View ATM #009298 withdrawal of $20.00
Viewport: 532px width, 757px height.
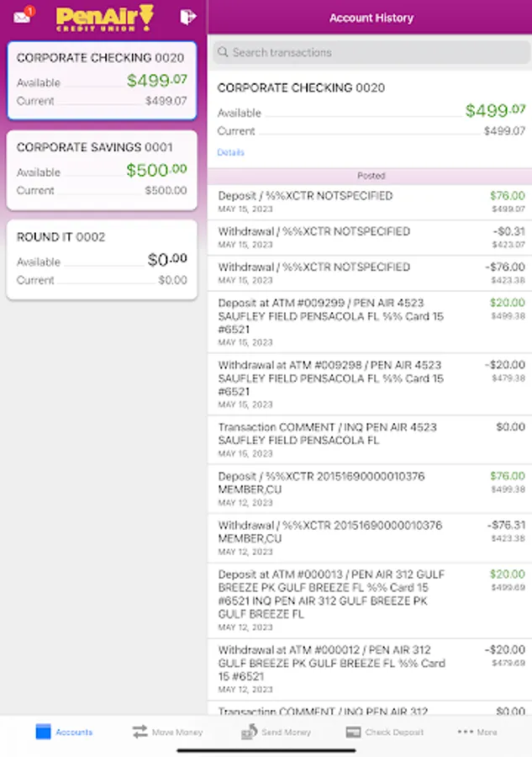[x=370, y=384]
